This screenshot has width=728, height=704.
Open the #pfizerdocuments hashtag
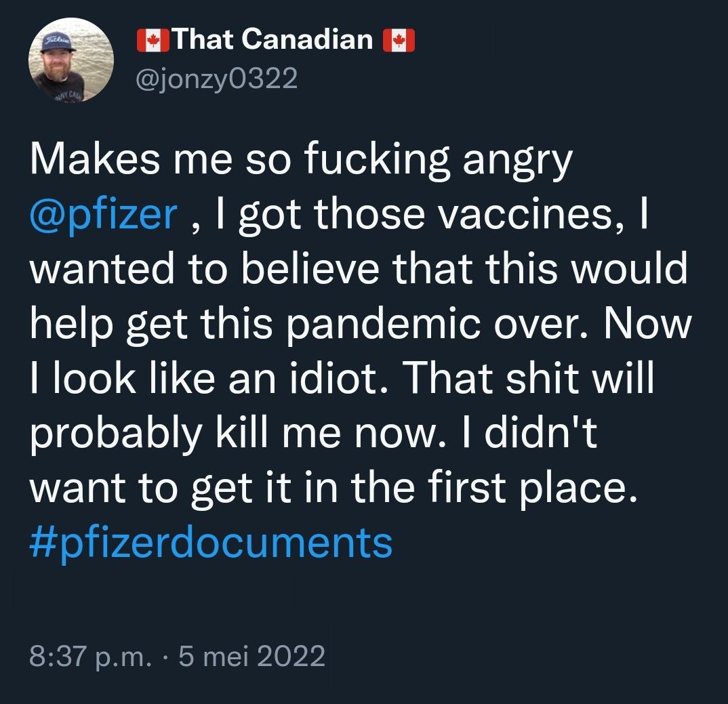click(x=211, y=541)
